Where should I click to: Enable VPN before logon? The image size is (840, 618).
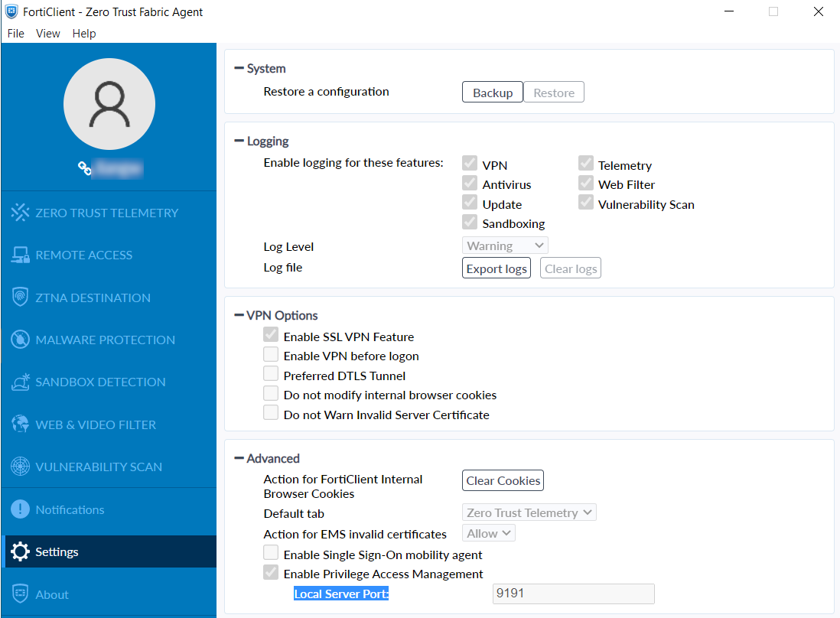(x=271, y=356)
